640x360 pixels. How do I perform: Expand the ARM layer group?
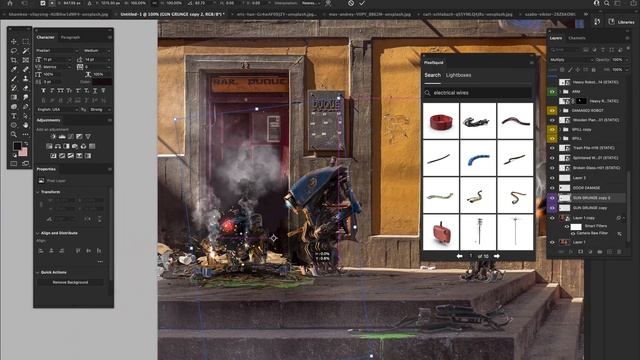pos(560,91)
